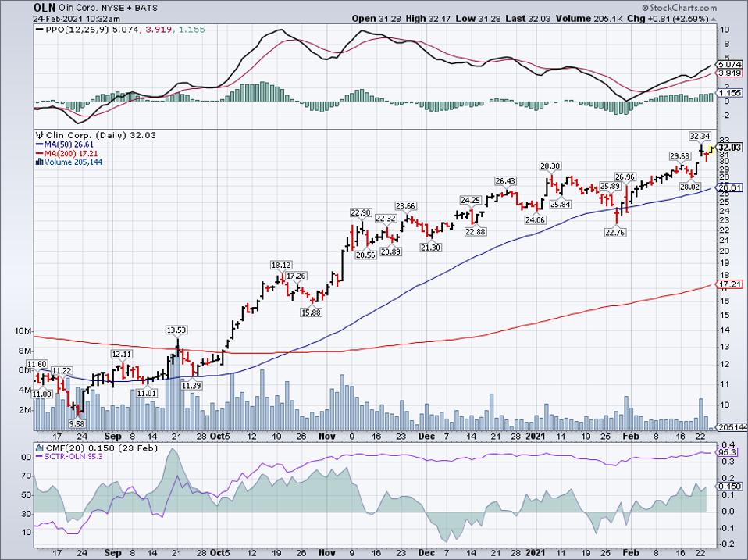The width and height of the screenshot is (748, 560).
Task: Click the 29.63 price label
Action: point(679,156)
